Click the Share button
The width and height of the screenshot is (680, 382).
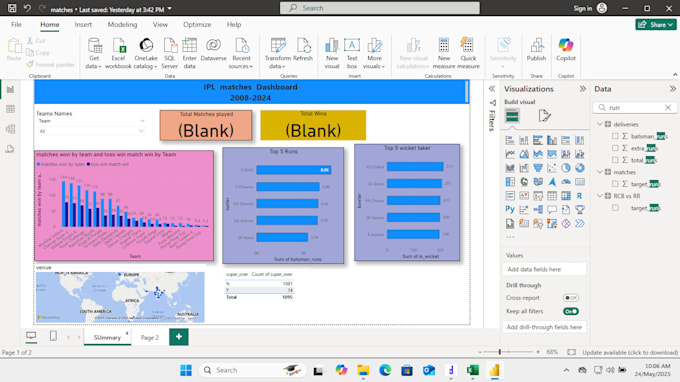[x=656, y=25]
